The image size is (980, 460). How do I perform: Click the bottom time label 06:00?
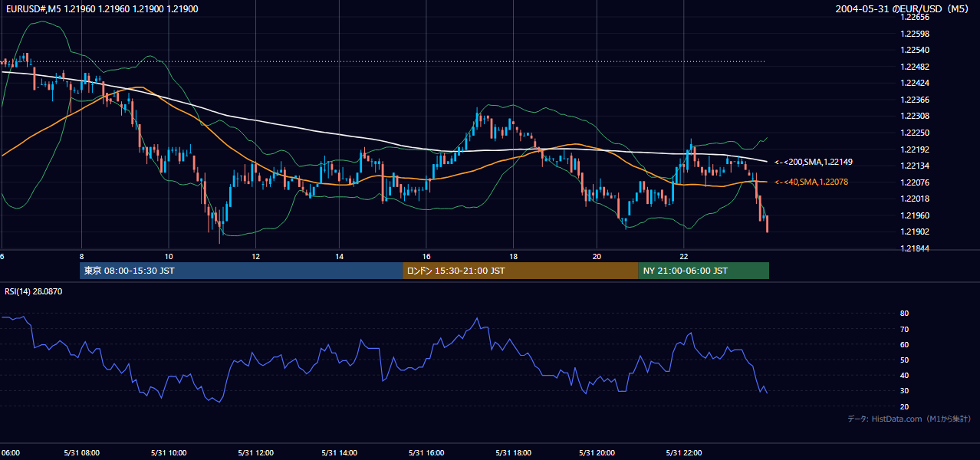(x=9, y=453)
